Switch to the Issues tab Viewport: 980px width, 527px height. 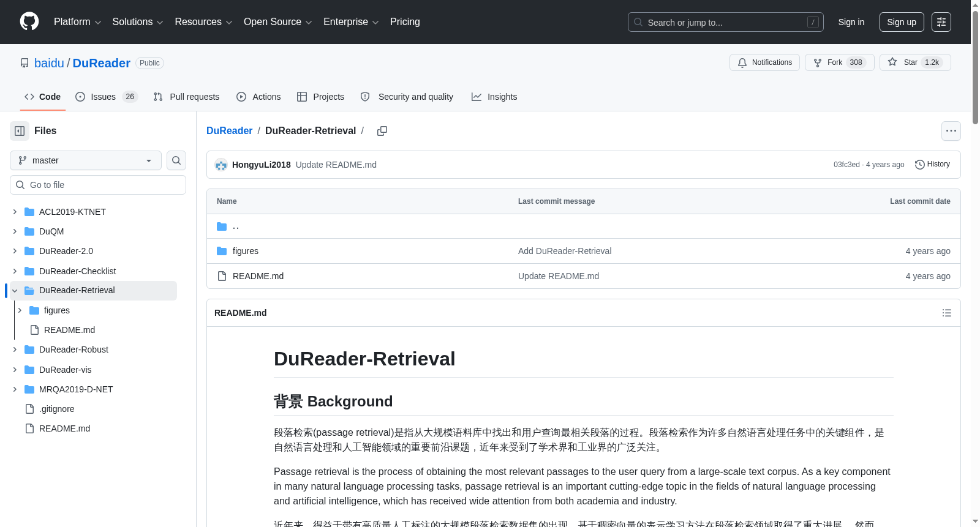[x=107, y=97]
